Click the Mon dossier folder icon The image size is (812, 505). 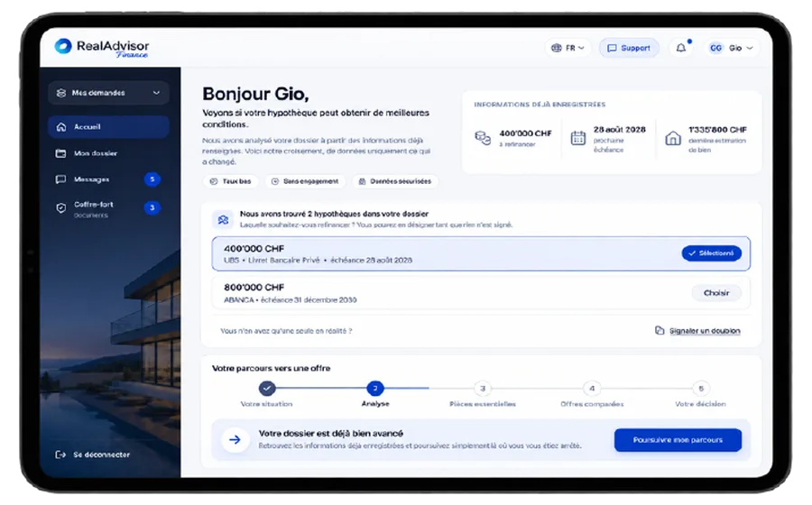click(60, 153)
